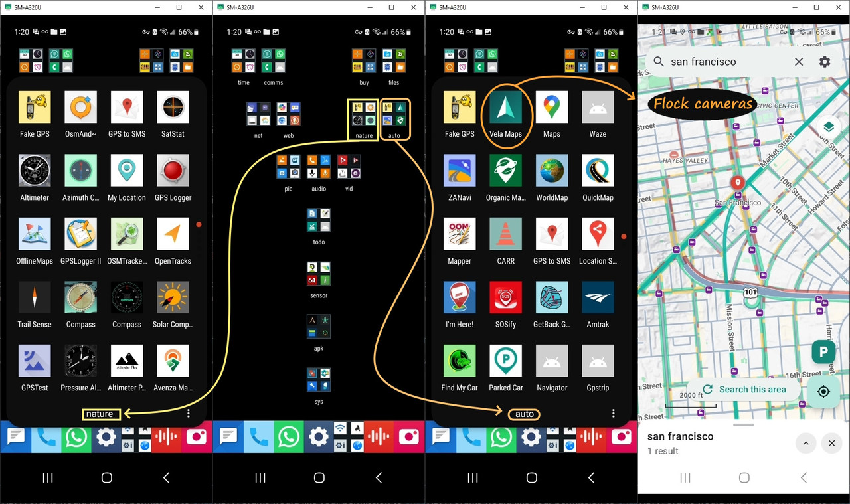Edit the nature folder name field
Viewport: 850px width, 504px height.
(x=102, y=414)
